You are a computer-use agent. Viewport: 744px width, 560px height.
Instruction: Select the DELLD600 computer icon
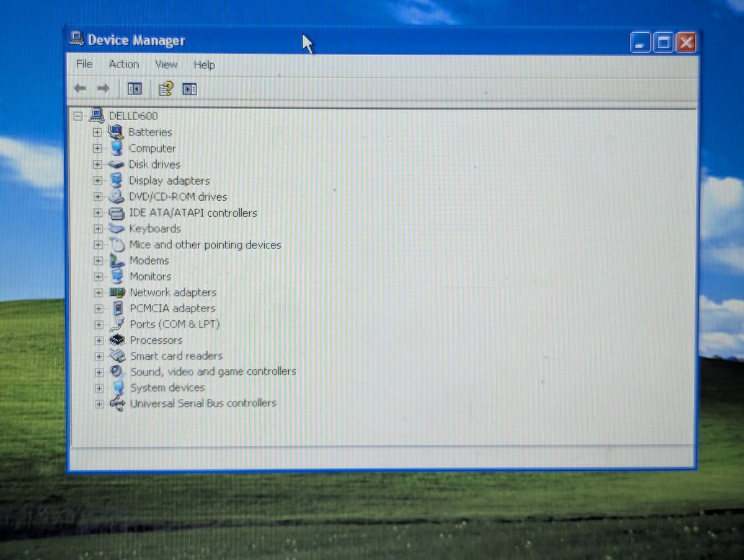point(97,115)
